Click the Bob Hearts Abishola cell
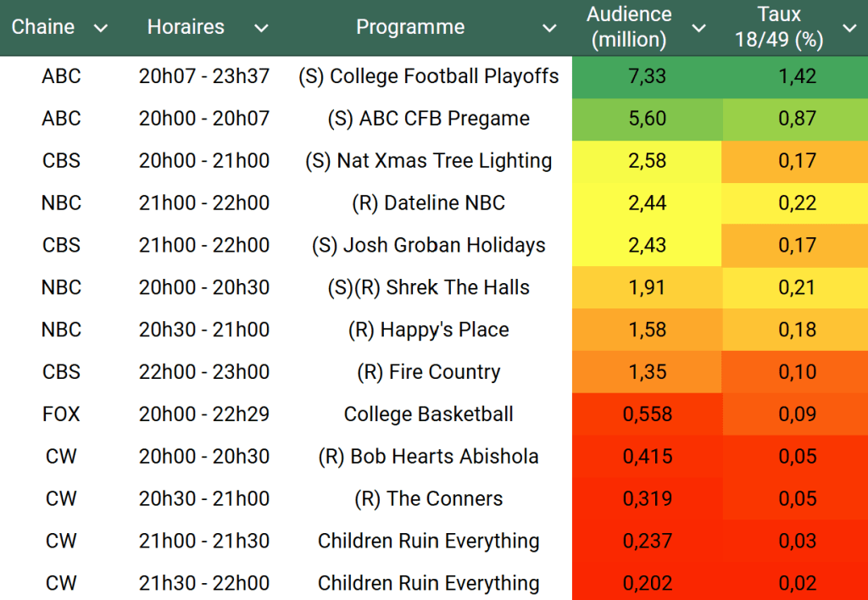 428,457
